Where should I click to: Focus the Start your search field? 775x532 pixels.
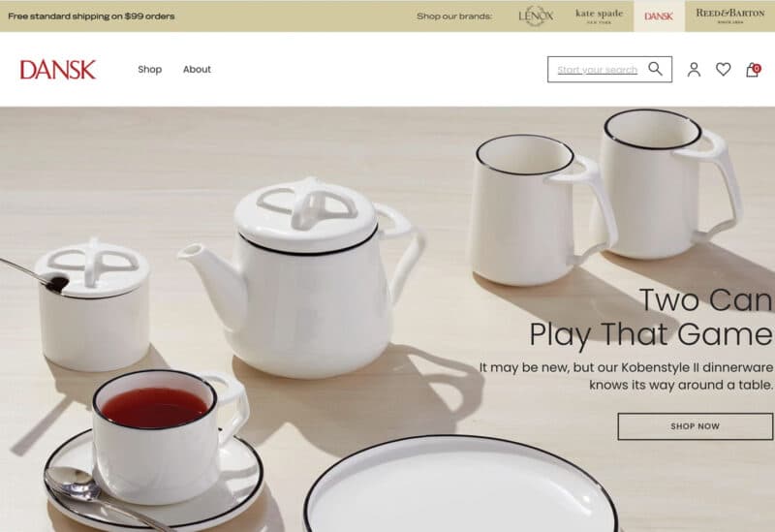click(597, 70)
